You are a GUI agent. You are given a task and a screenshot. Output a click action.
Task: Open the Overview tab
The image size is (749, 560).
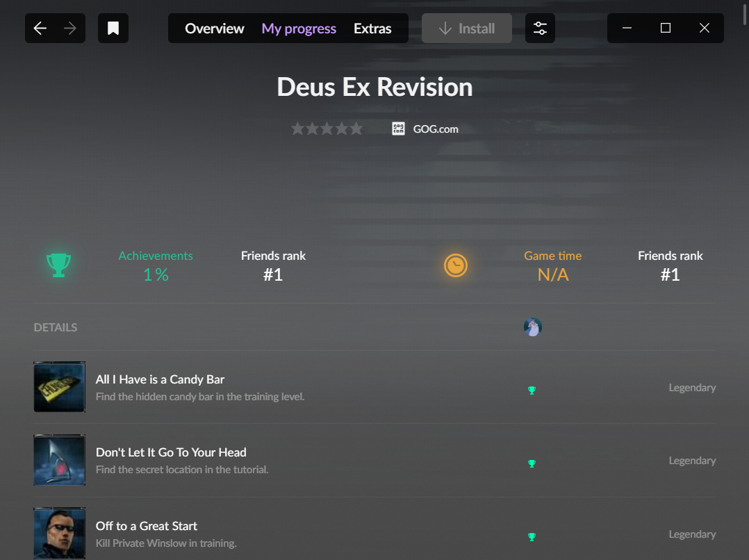click(215, 28)
